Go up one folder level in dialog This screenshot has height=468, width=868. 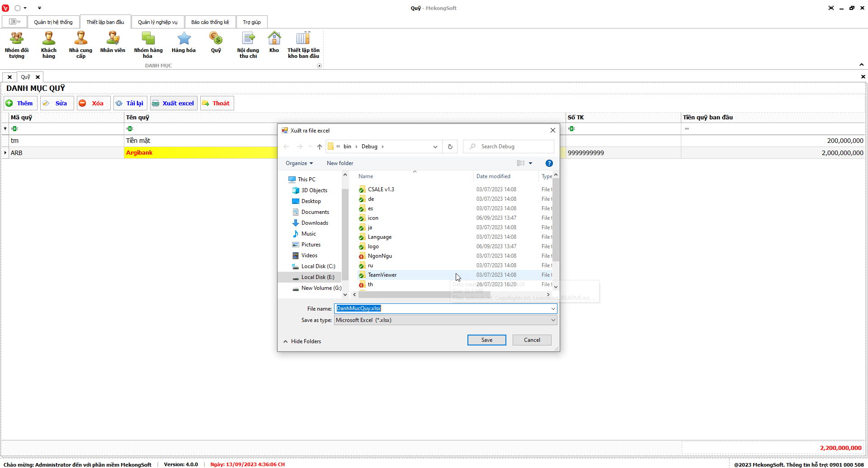coord(320,147)
